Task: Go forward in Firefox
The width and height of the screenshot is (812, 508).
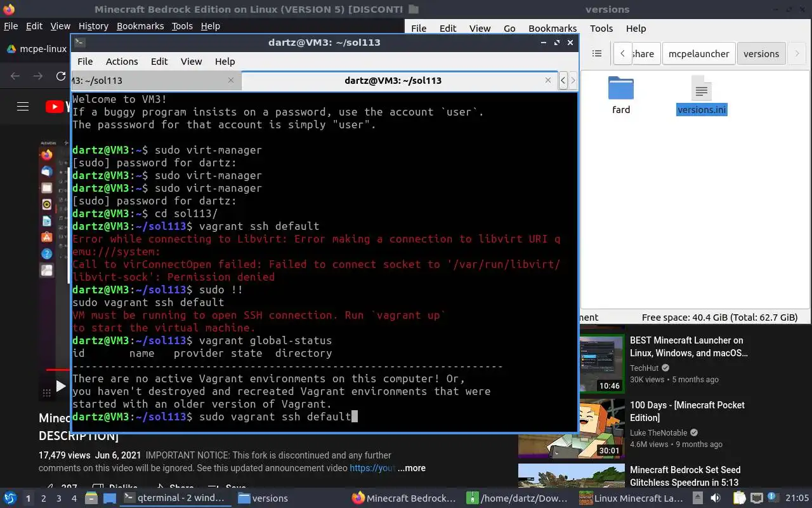Action: pyautogui.click(x=38, y=76)
